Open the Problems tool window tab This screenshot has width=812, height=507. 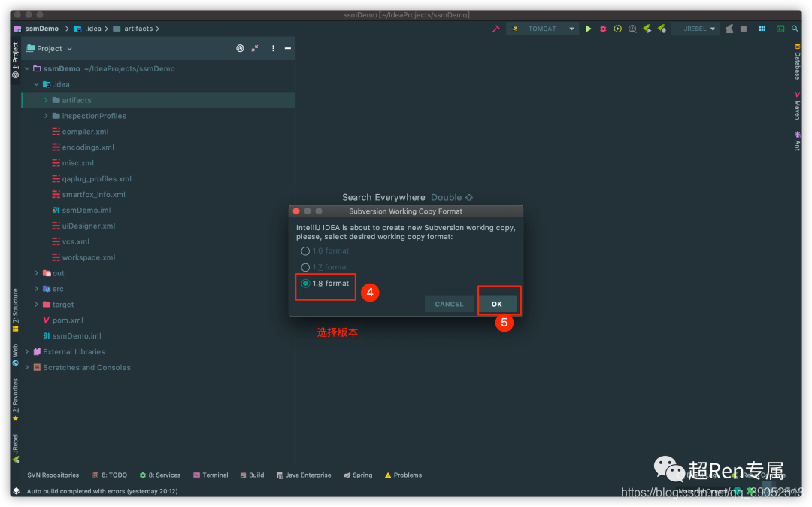coord(403,475)
